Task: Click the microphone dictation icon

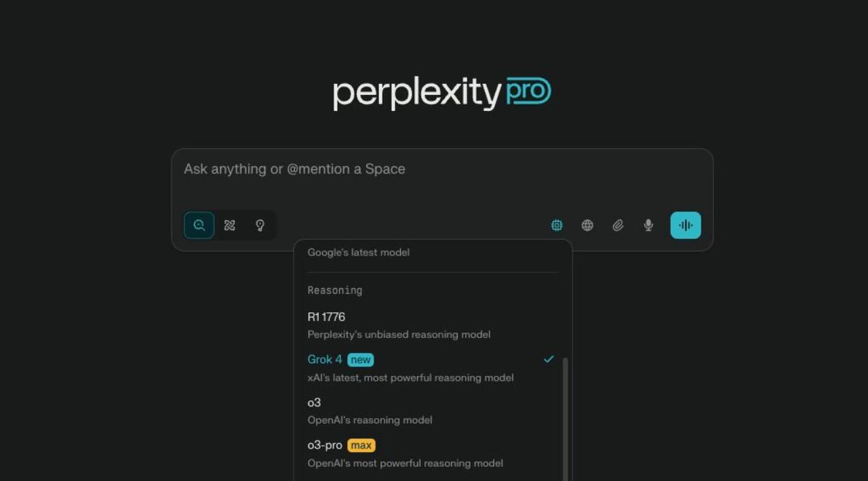Action: pyautogui.click(x=648, y=226)
